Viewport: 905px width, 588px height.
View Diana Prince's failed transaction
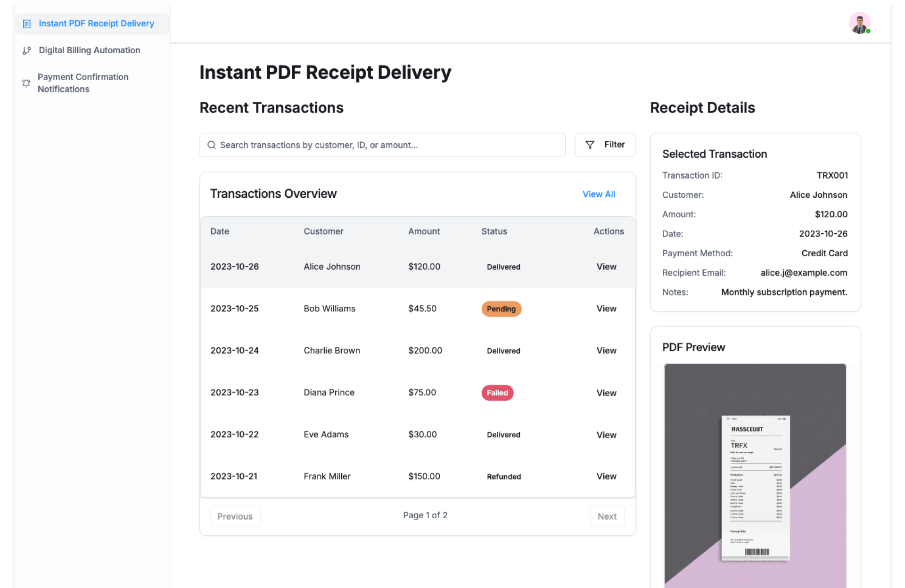pyautogui.click(x=606, y=393)
